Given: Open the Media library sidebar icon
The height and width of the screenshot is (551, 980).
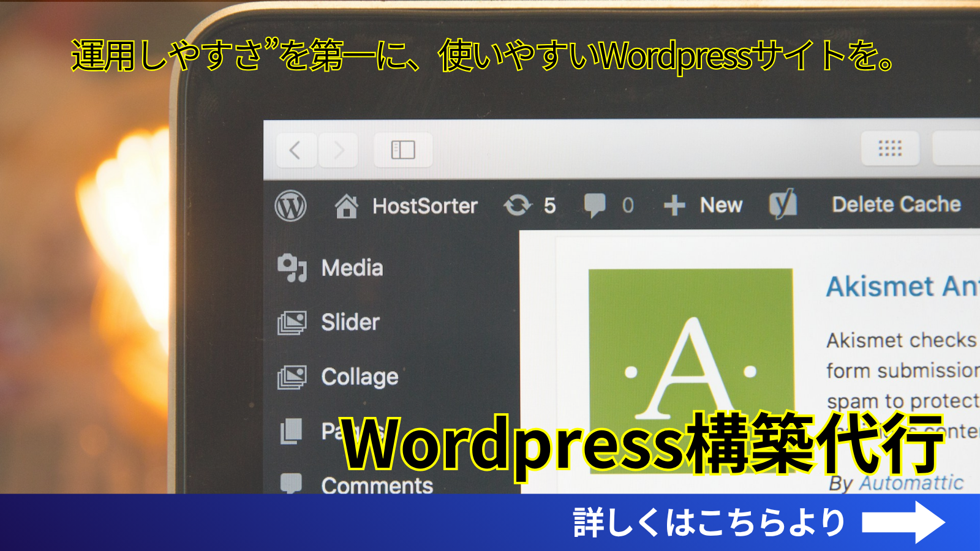Looking at the screenshot, I should tap(292, 267).
